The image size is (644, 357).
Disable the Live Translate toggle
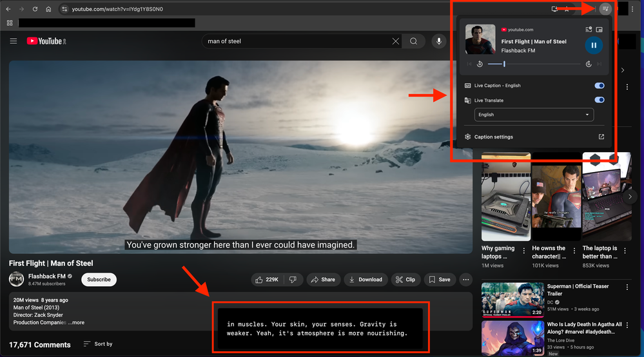click(x=600, y=101)
